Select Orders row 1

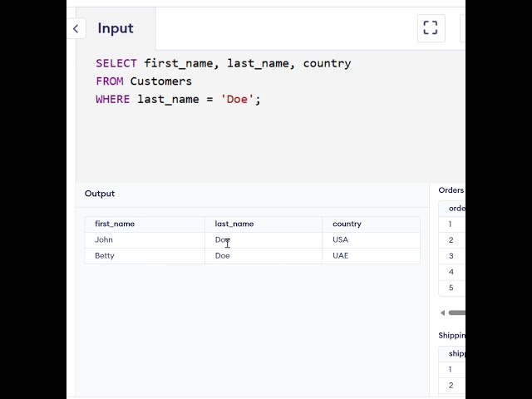tap(452, 224)
